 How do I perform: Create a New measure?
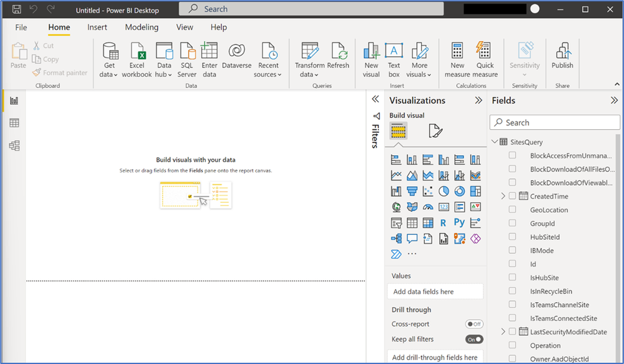[x=457, y=60]
